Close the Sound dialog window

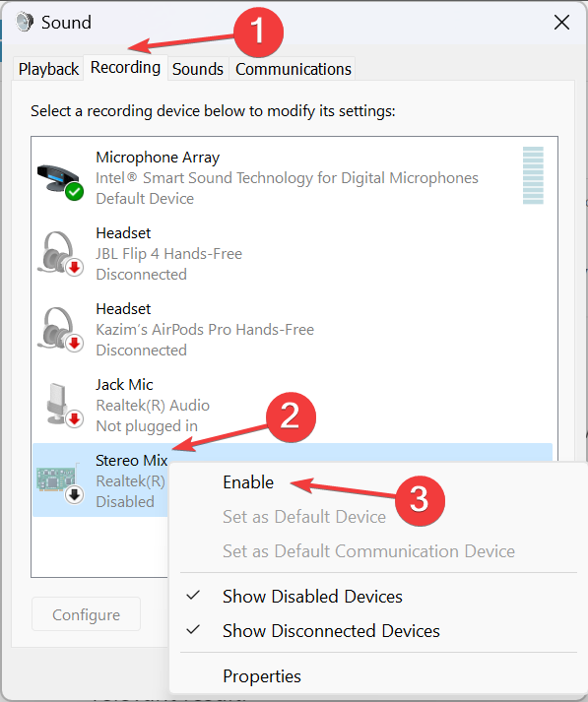561,22
